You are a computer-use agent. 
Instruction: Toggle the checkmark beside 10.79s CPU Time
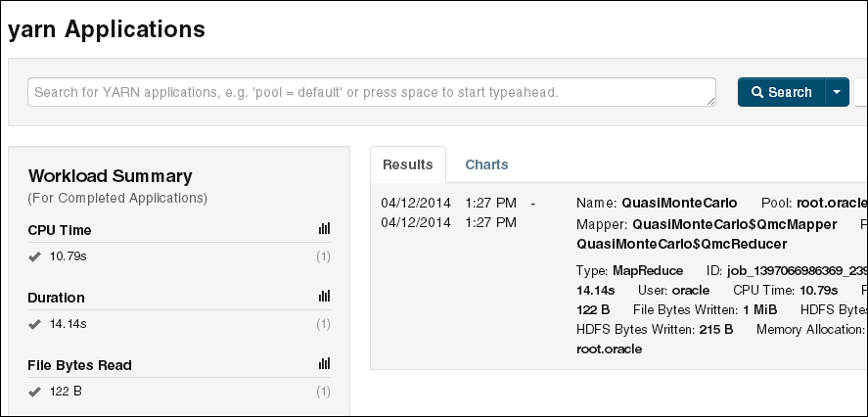point(34,257)
